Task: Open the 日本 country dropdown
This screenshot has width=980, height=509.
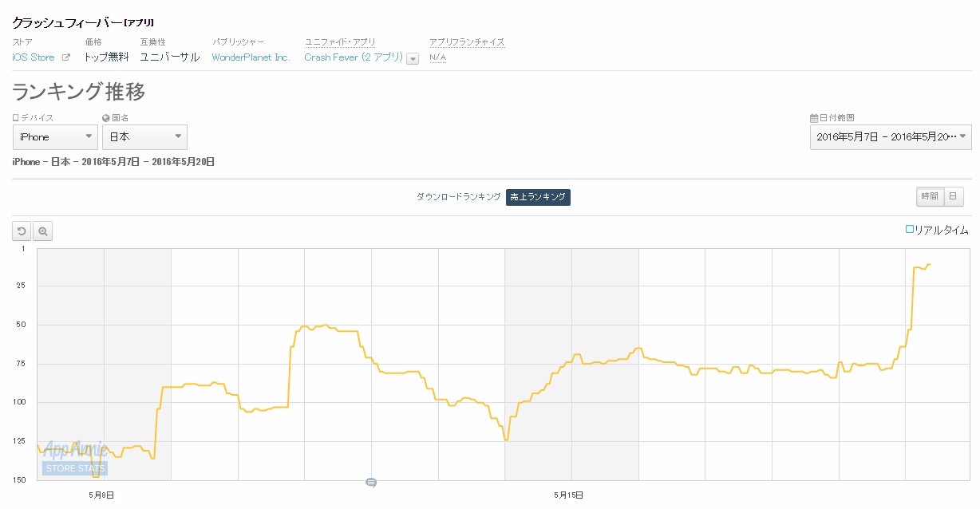Action: (144, 137)
